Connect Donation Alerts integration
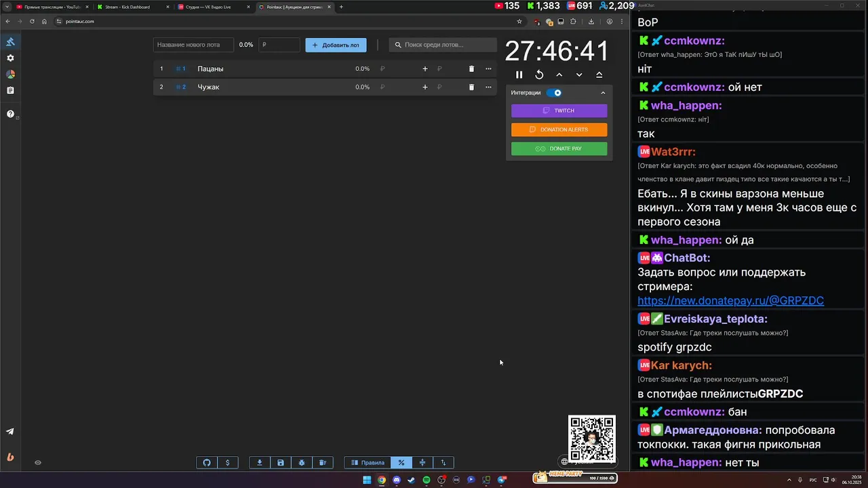Screen dimensions: 868x488 point(559,129)
